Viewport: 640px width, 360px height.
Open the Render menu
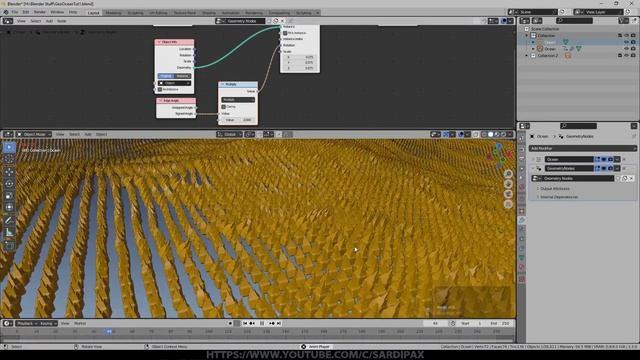(40, 13)
